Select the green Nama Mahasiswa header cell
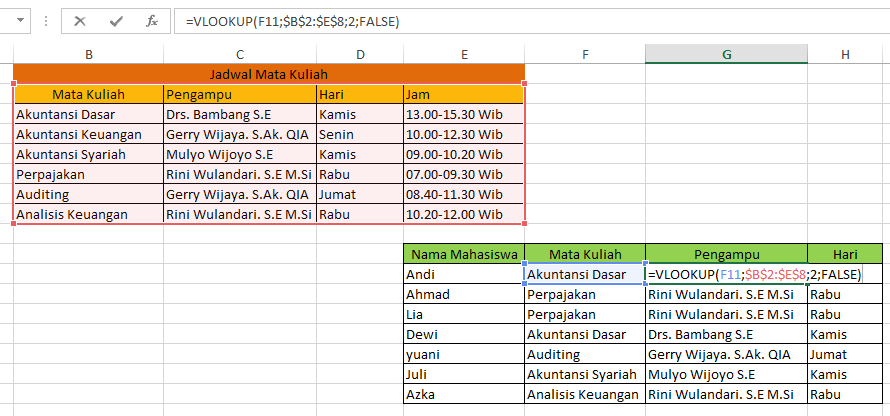 464,254
